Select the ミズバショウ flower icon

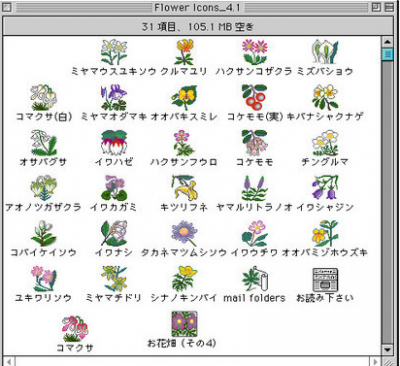(x=325, y=52)
